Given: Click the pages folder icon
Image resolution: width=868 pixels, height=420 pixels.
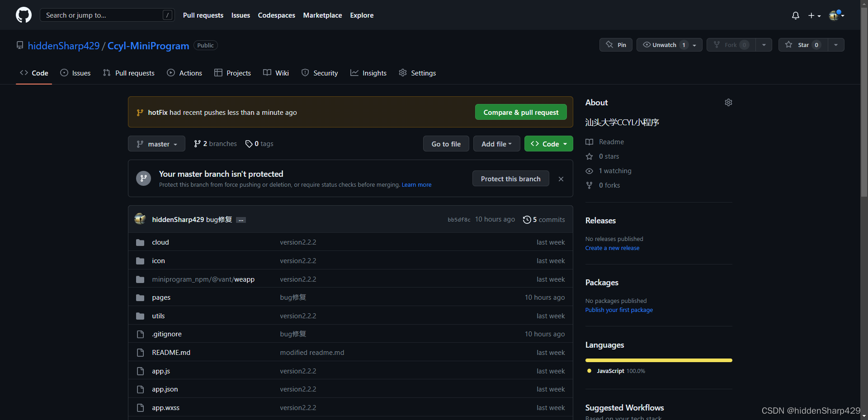Looking at the screenshot, I should coord(140,297).
